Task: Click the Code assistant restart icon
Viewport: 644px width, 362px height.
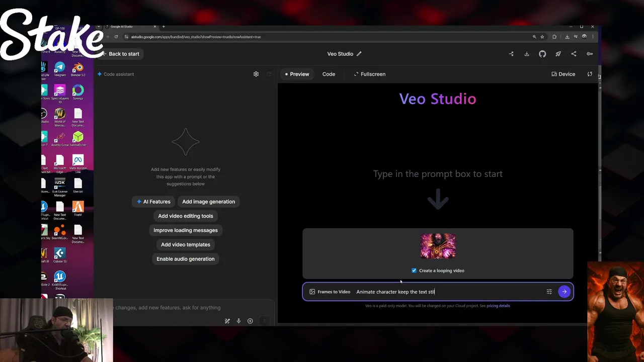Action: pos(269,74)
